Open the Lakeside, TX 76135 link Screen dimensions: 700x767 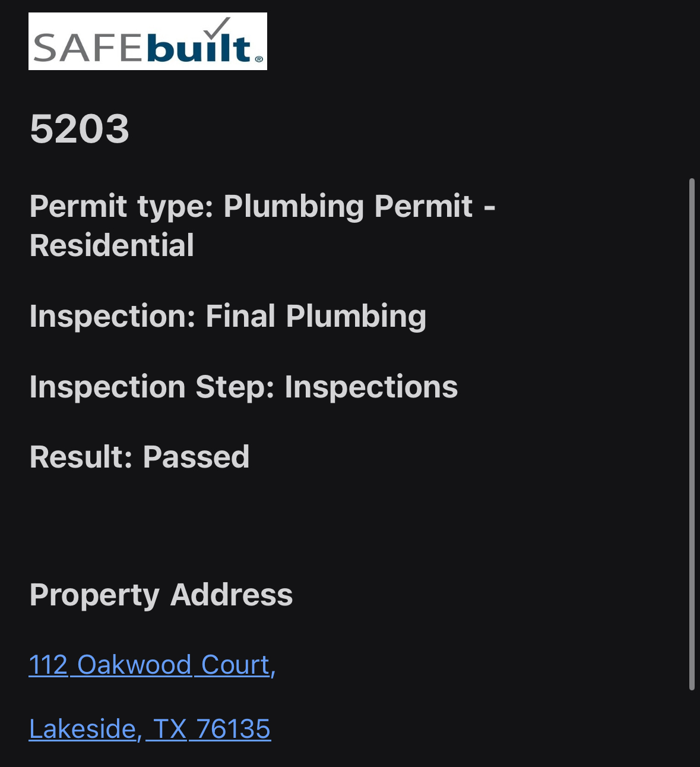(150, 729)
